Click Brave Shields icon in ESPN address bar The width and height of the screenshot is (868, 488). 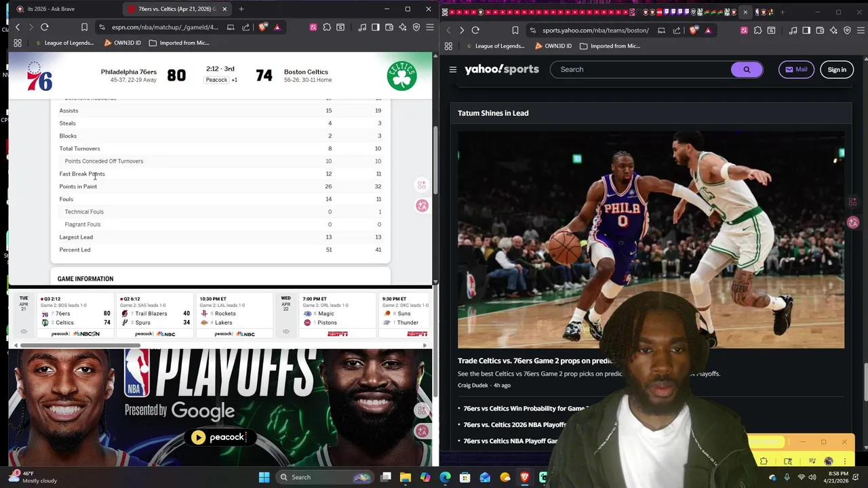pyautogui.click(x=263, y=27)
